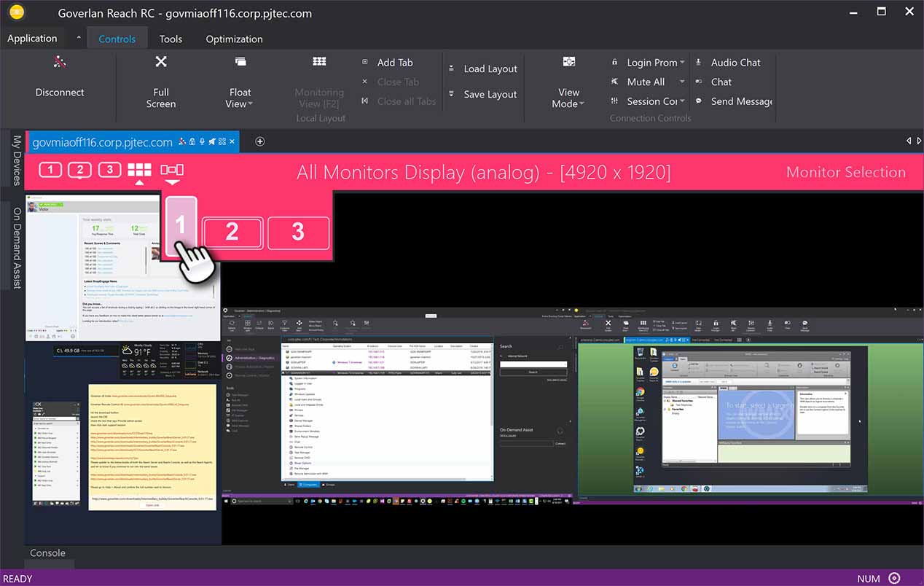
Task: Select small monitor 1 button in pink bar
Action: click(50, 170)
